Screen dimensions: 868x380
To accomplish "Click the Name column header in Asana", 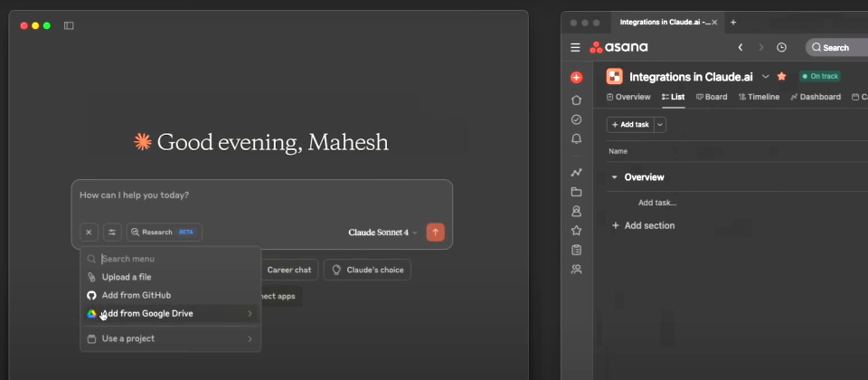I will click(618, 151).
